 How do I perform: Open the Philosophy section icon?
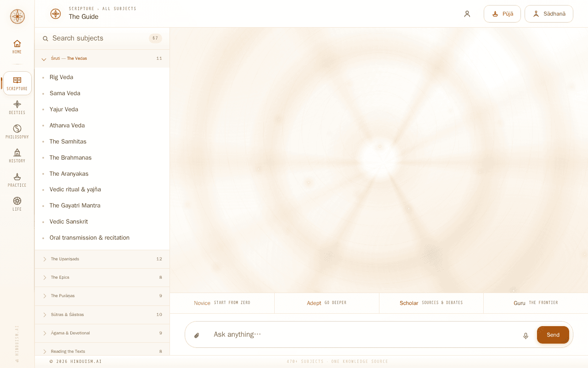click(17, 132)
